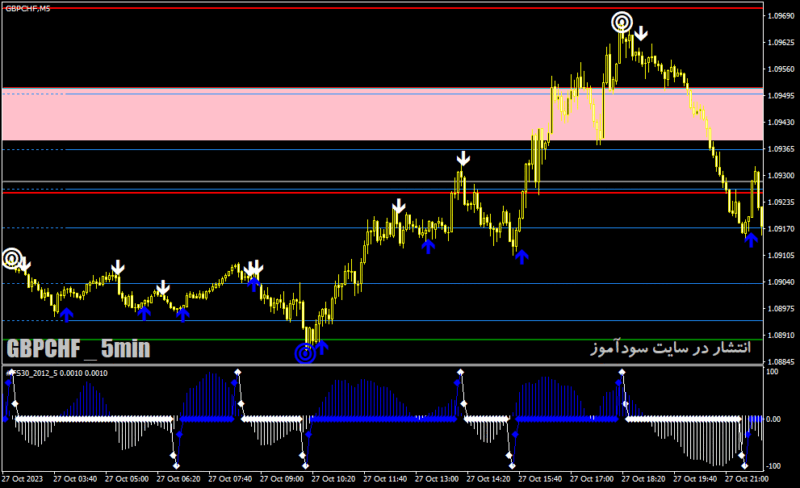Click the 1.09690 price on the axis
Viewport: 800px width, 488px height.
[x=781, y=16]
